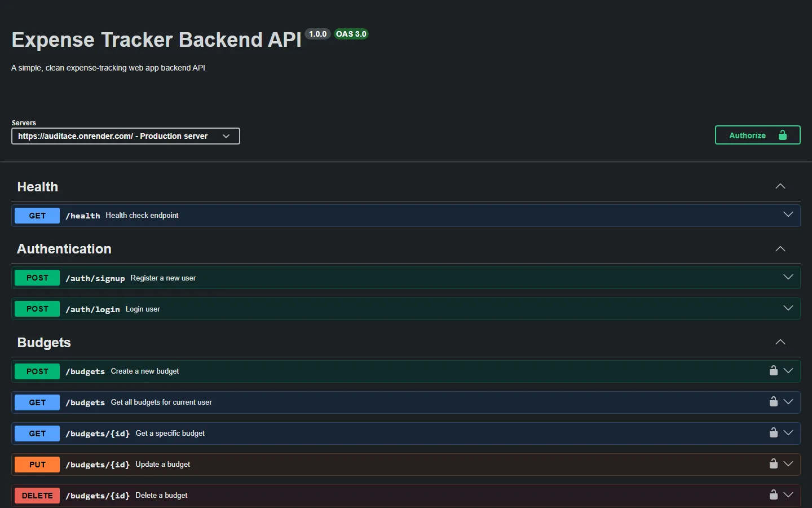The image size is (812, 508).
Task: Expand chevron for 'Create a new budget'
Action: coord(788,371)
